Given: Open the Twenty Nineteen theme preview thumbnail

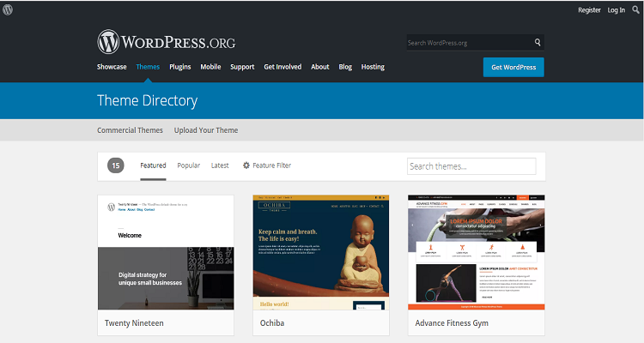Looking at the screenshot, I should [166, 252].
